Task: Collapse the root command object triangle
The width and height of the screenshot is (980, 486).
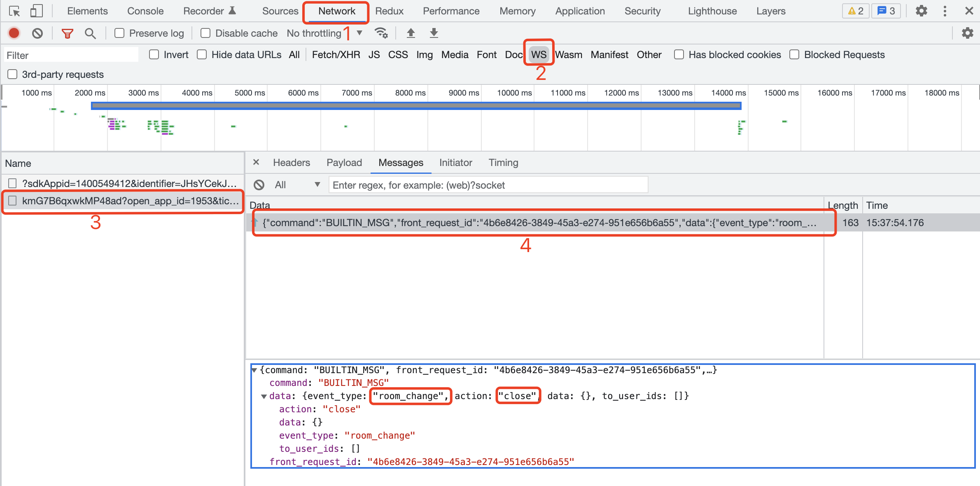Action: pyautogui.click(x=254, y=370)
